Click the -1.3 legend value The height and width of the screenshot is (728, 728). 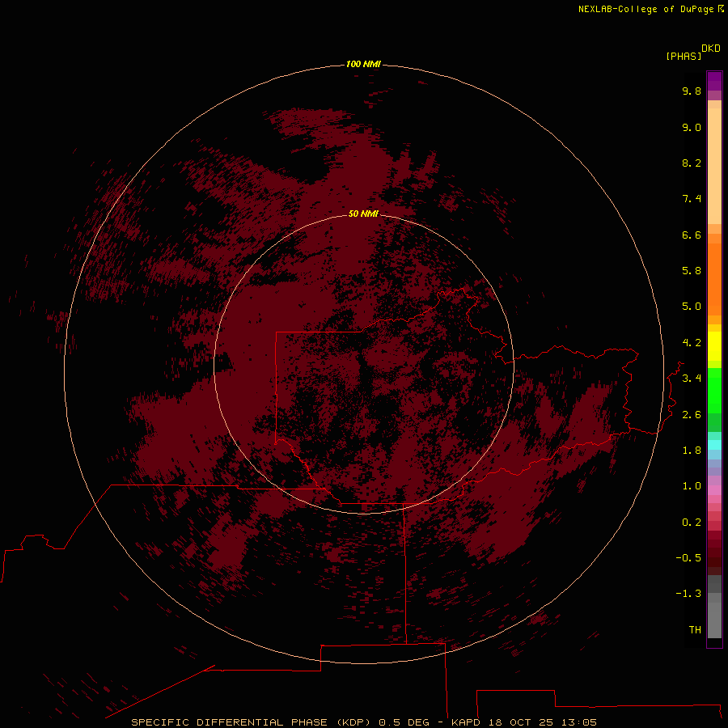coord(688,594)
